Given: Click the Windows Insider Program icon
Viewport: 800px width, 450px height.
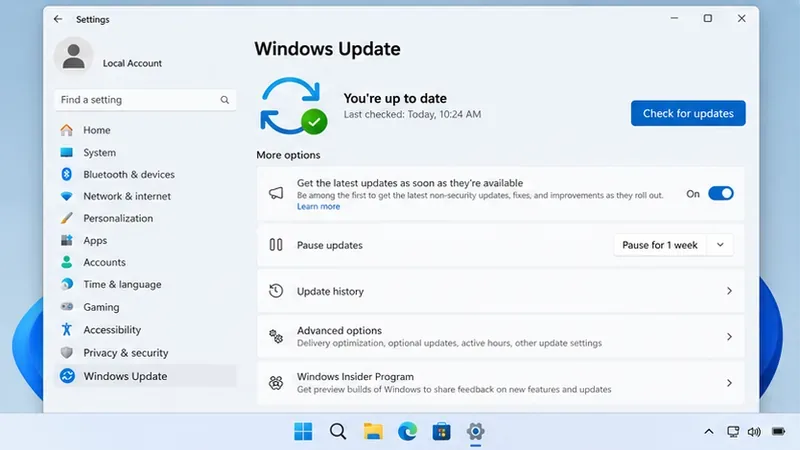Looking at the screenshot, I should point(276,383).
